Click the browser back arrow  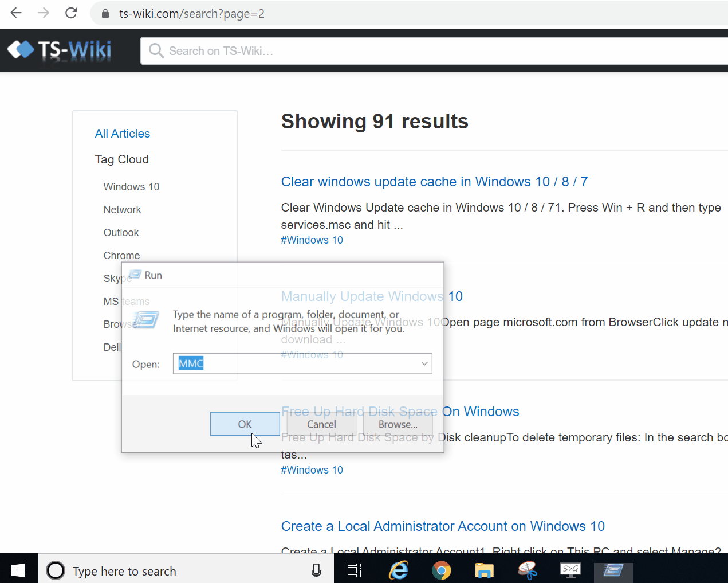pos(16,13)
